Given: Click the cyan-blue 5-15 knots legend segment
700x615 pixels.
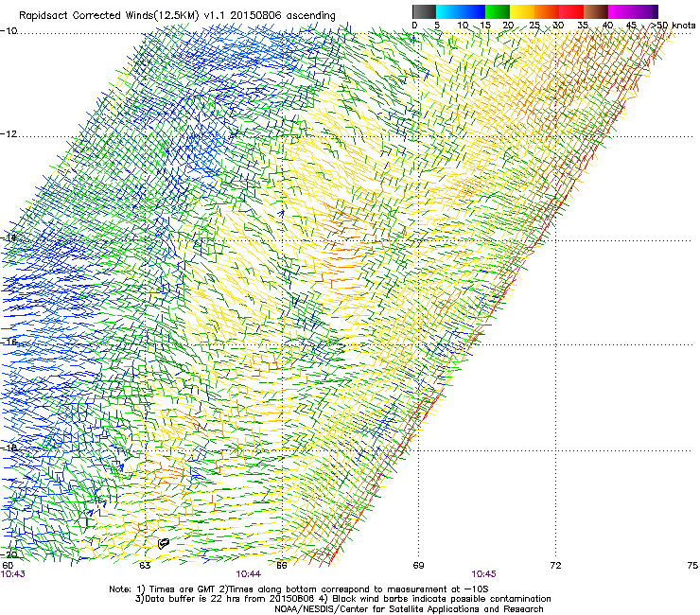Looking at the screenshot, I should (x=461, y=11).
